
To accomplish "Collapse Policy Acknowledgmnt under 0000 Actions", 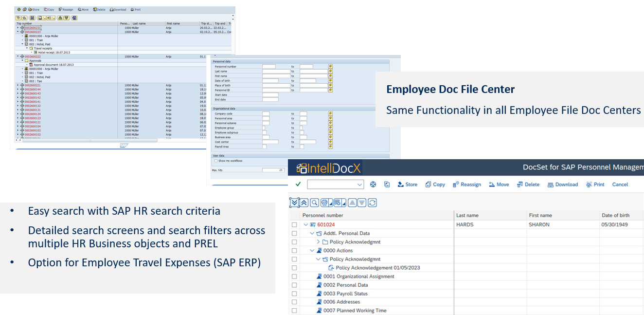I will [x=319, y=259].
